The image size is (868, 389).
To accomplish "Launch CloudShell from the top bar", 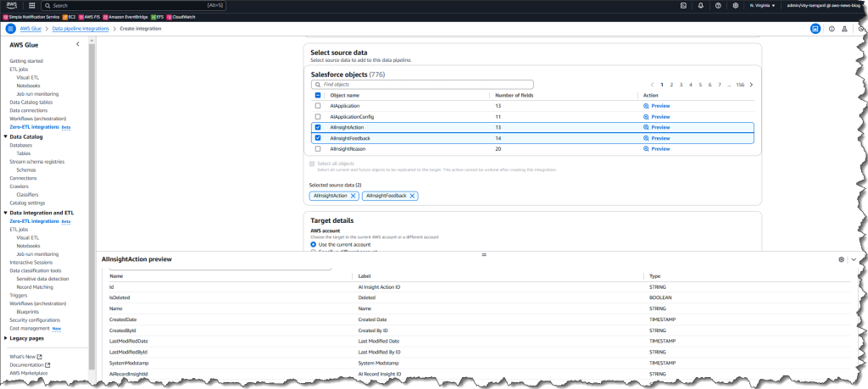I will pos(684,6).
